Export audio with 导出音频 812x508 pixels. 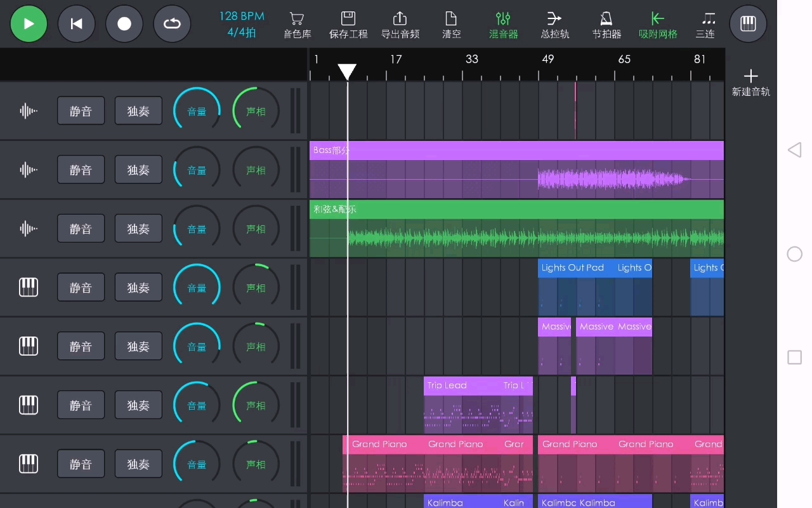[400, 25]
